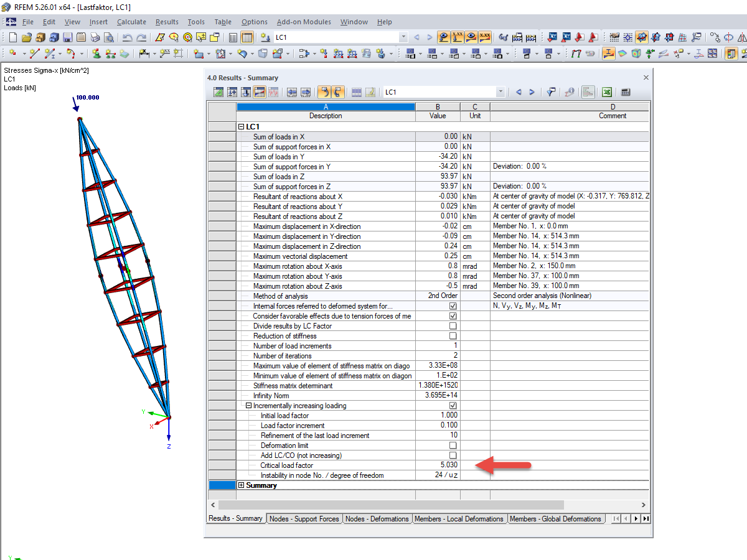This screenshot has height=560, width=747.
Task: Open the File menu
Action: [28, 22]
